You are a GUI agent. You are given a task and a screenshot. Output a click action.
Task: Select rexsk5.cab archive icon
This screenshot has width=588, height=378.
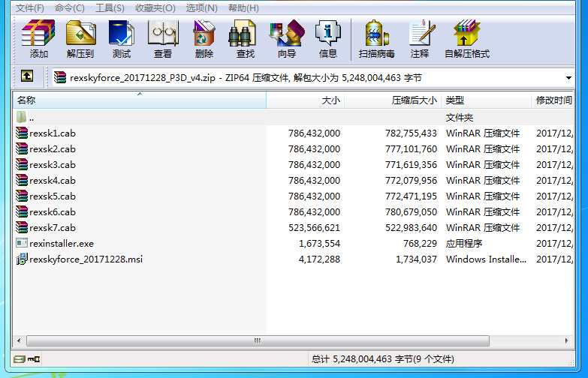(22, 196)
